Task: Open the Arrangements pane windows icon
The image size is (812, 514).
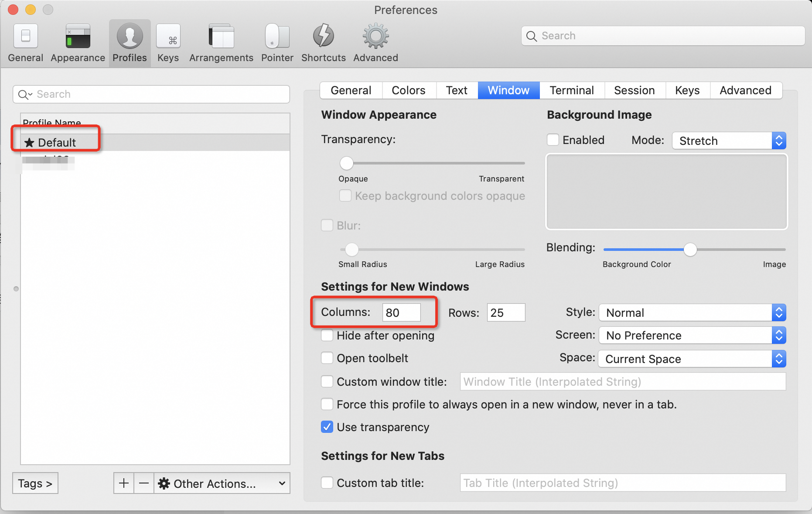Action: tap(221, 36)
